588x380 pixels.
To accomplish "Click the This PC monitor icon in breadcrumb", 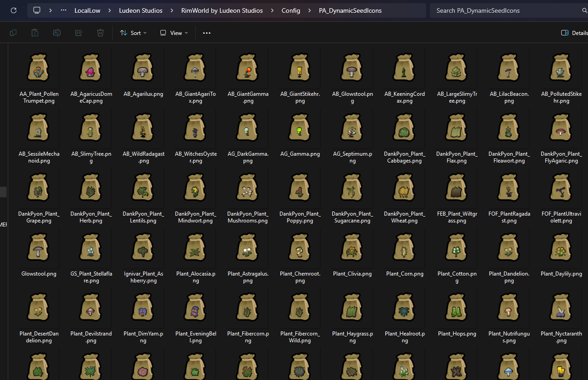I will (x=37, y=10).
